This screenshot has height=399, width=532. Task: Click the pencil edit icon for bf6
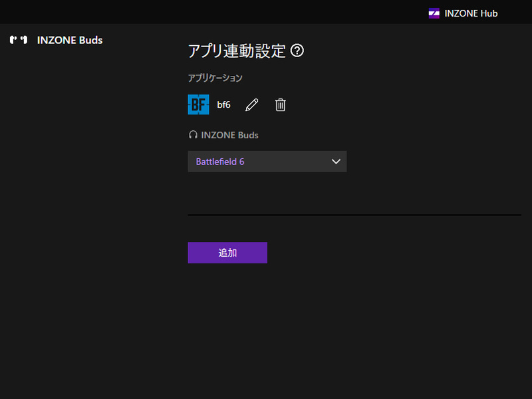click(252, 105)
